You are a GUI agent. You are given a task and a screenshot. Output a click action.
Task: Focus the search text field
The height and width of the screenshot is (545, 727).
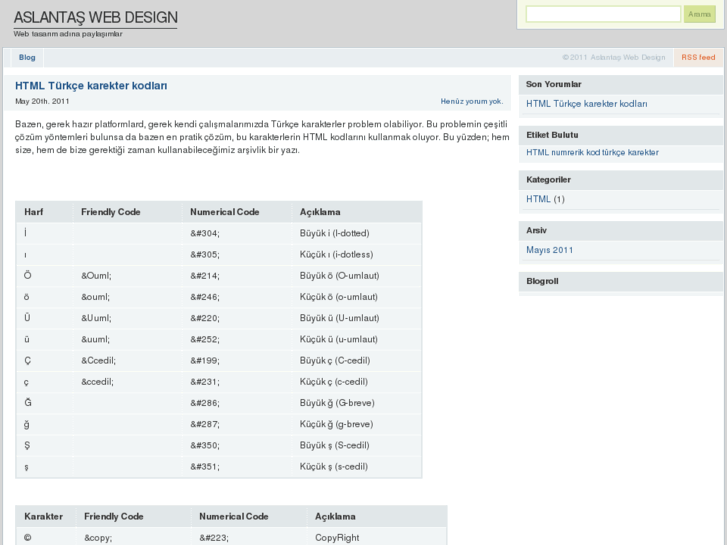pos(603,14)
